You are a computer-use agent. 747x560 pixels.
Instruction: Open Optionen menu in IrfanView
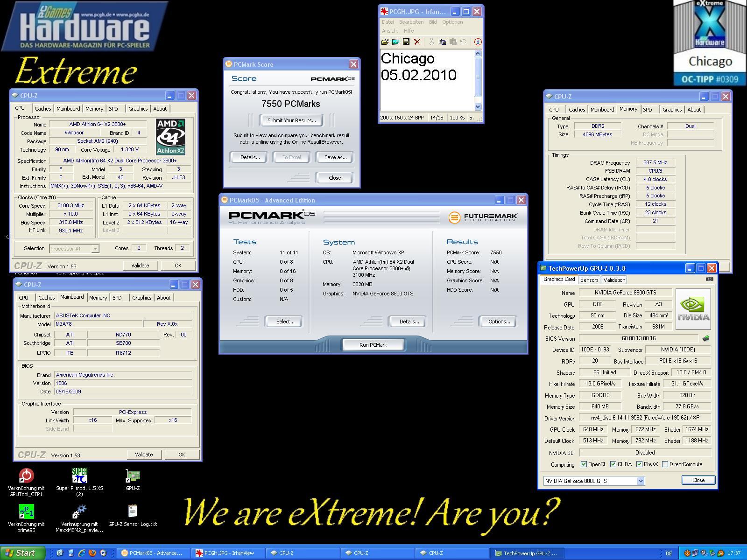pos(452,22)
